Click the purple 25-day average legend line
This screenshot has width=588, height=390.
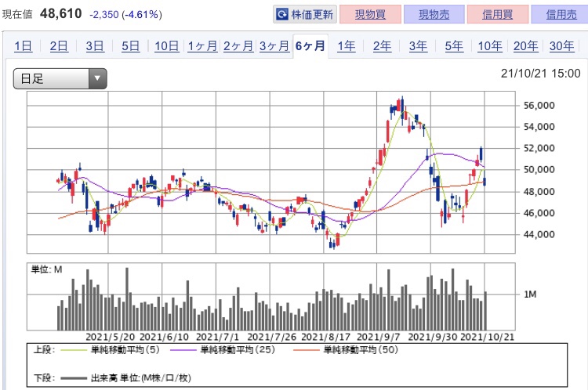pos(183,350)
